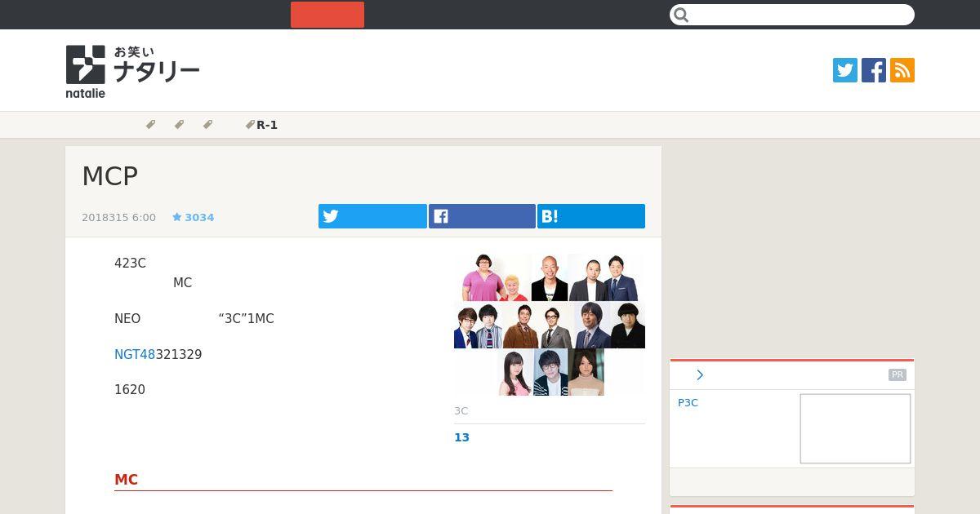This screenshot has width=980, height=514.
Task: Click the blue chevron in sidebar
Action: point(700,374)
